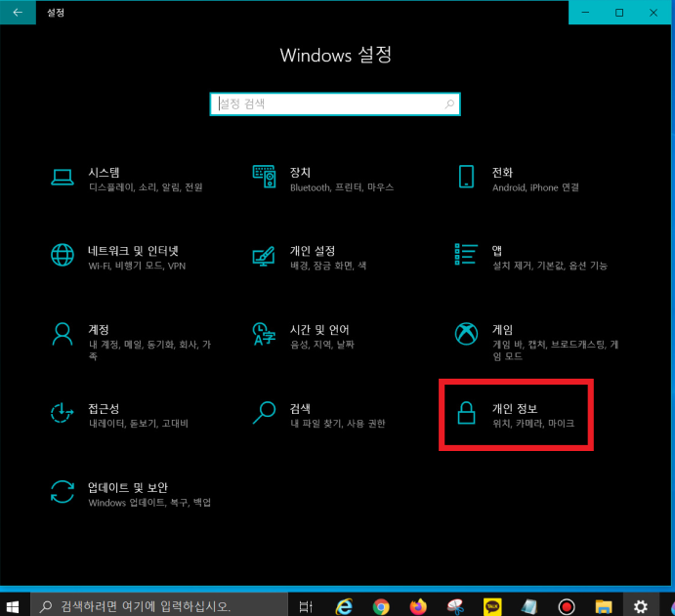The width and height of the screenshot is (675, 616).
Task: Select the 장치 category title
Action: click(x=301, y=172)
